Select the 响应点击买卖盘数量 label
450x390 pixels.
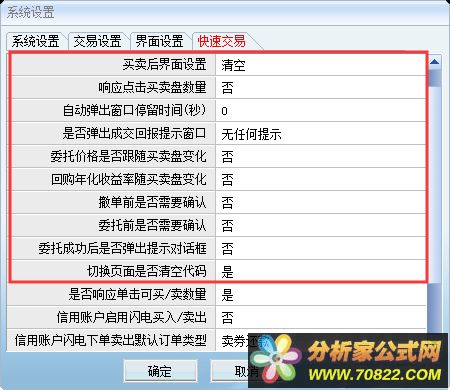point(152,88)
